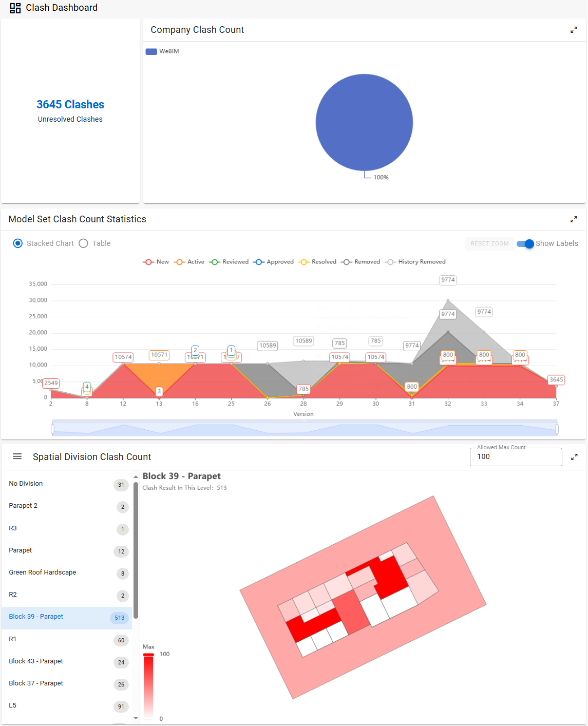Toggle the History Removed legend item
588x726 pixels.
click(415, 262)
